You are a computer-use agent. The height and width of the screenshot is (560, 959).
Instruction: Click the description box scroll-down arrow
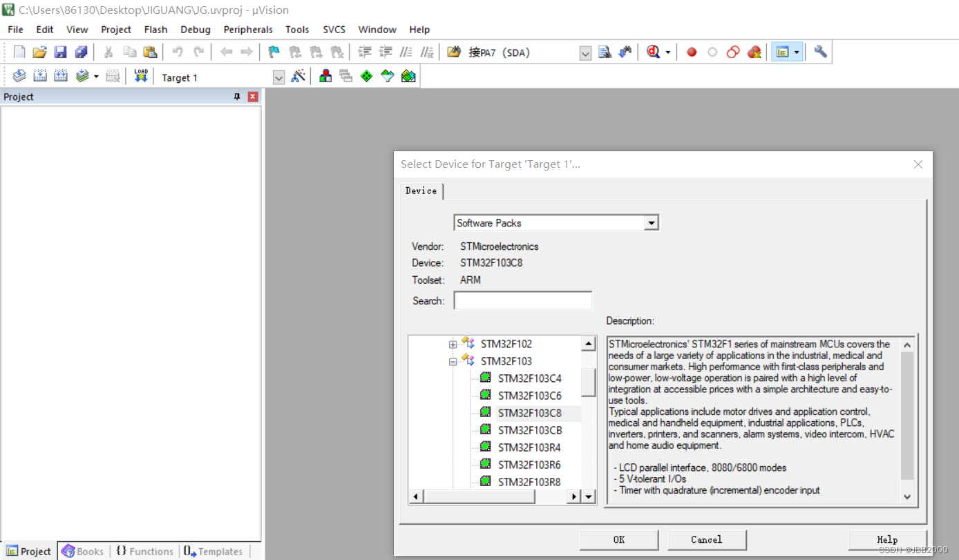[907, 496]
